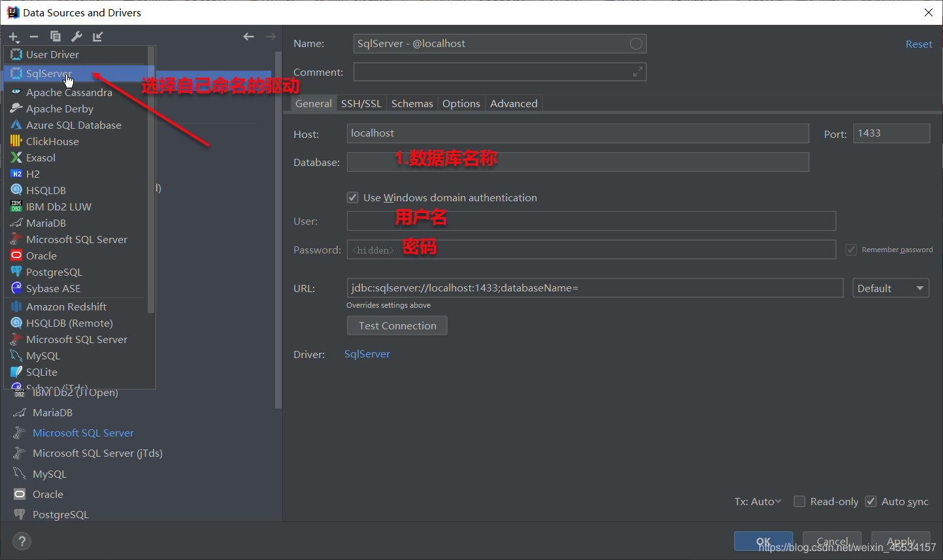Select MariaDB in the background drivers list
The width and height of the screenshot is (943, 560).
point(52,412)
